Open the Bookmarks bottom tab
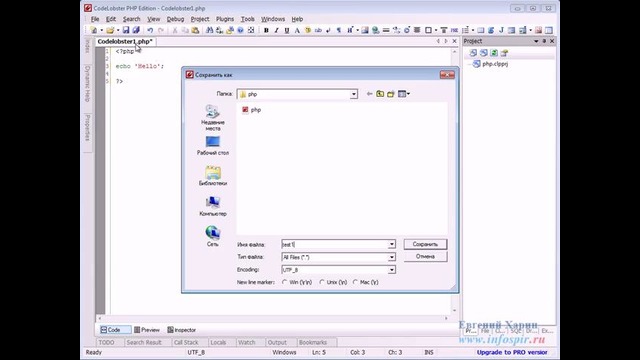The height and width of the screenshot is (360, 640). 313,342
